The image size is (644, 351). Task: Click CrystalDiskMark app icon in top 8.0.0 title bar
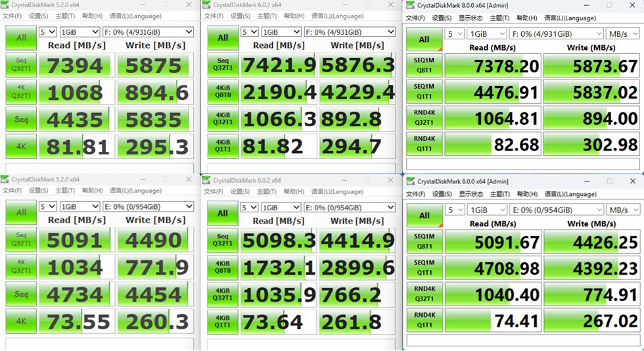point(410,5)
